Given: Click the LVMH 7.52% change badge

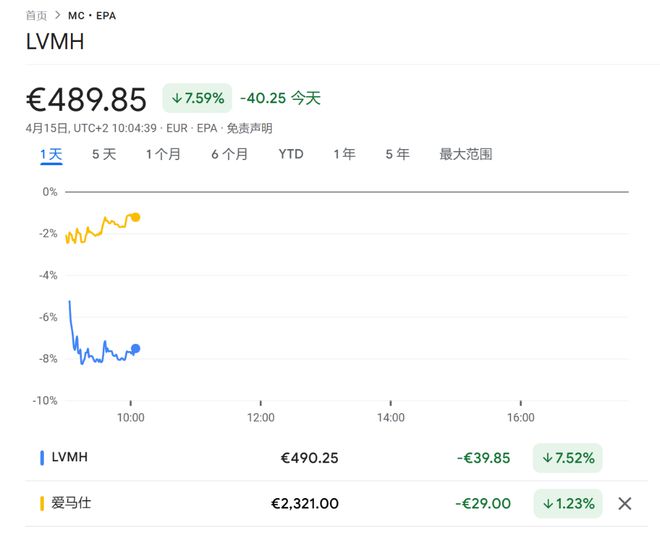Looking at the screenshot, I should [x=568, y=458].
